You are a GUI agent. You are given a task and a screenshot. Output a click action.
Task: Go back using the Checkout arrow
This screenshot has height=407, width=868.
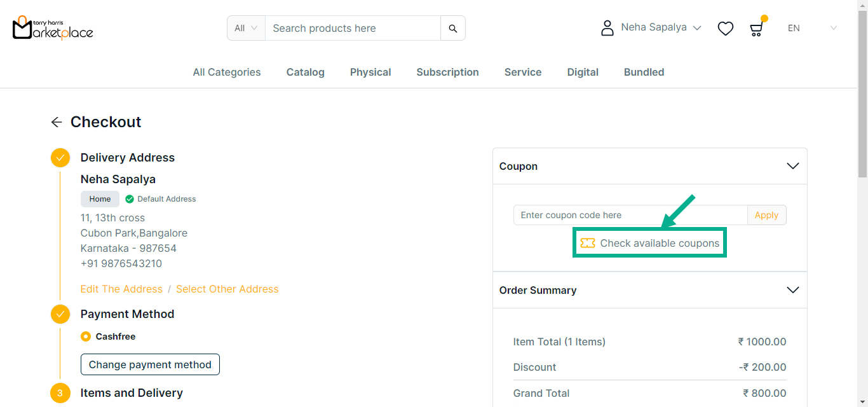click(x=57, y=122)
